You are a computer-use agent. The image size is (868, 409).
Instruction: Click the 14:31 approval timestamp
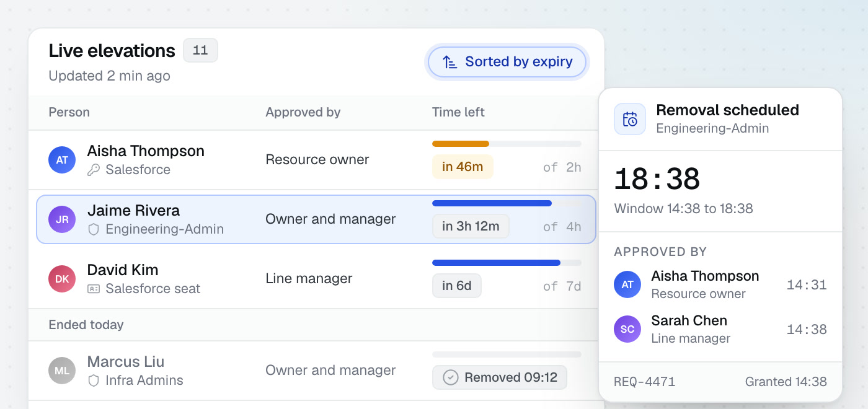[807, 285]
